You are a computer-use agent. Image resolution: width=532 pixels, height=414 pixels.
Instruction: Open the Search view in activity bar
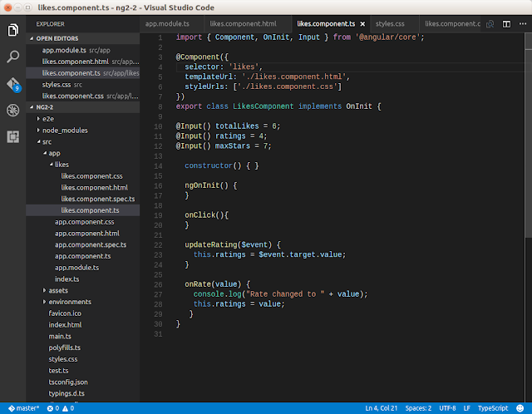tap(13, 57)
